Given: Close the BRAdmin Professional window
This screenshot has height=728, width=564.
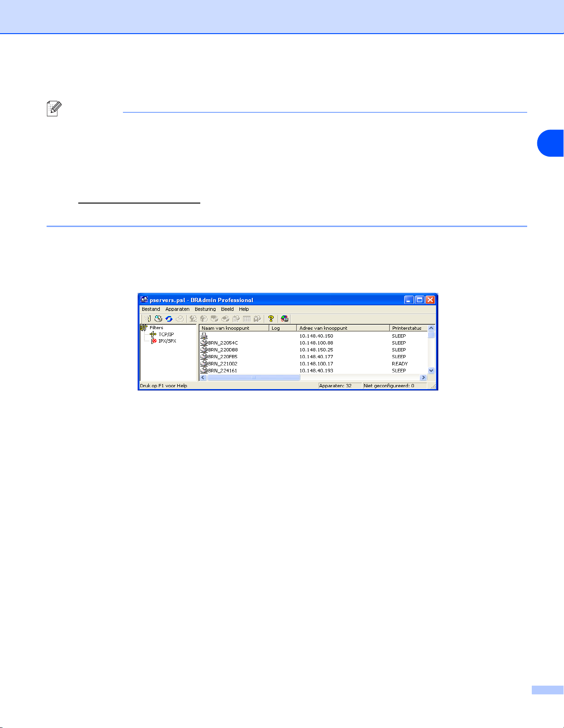Looking at the screenshot, I should [430, 300].
